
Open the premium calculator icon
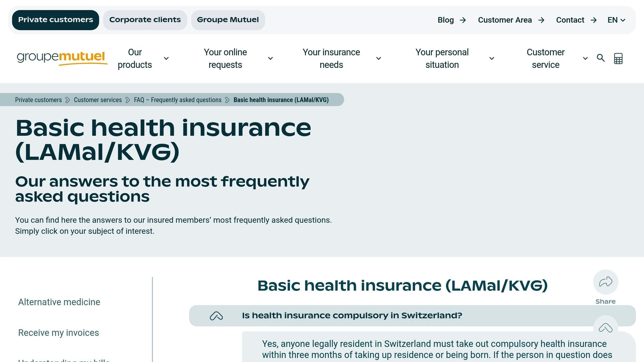[x=618, y=58]
